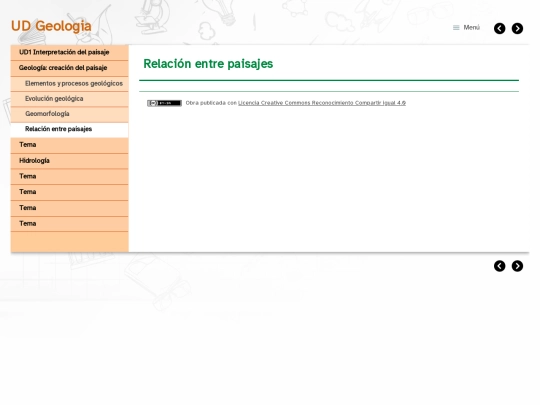Go to next page using bottom arrow
The height and width of the screenshot is (405, 540).
pyautogui.click(x=517, y=266)
